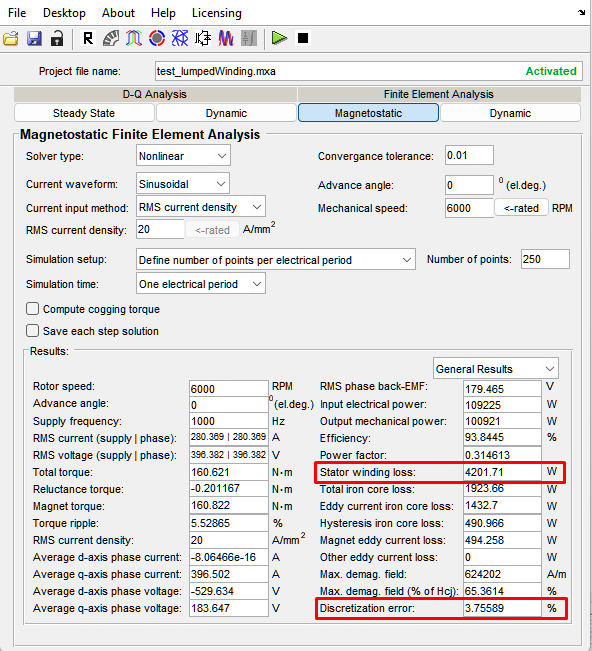Open the ratings 'R' toolbar icon
Screen dimensions: 592x651
coord(88,39)
